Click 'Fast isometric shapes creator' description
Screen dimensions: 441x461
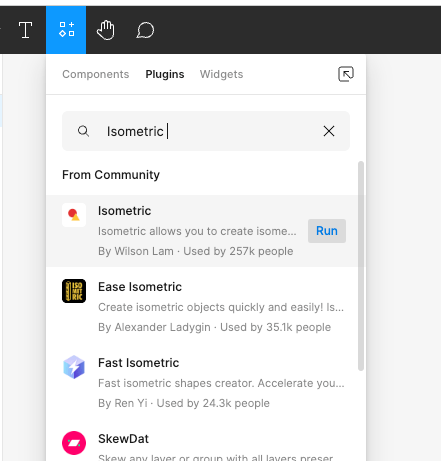coord(221,383)
